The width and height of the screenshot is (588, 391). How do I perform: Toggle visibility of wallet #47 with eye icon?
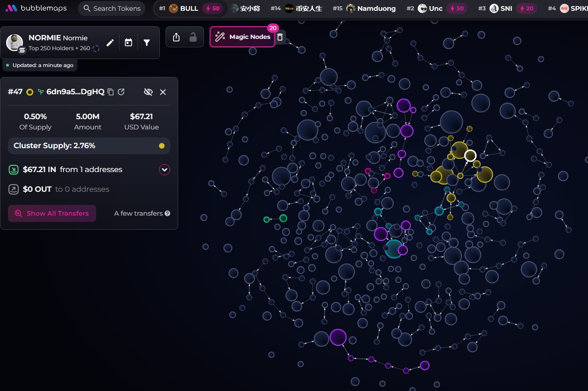tap(148, 92)
